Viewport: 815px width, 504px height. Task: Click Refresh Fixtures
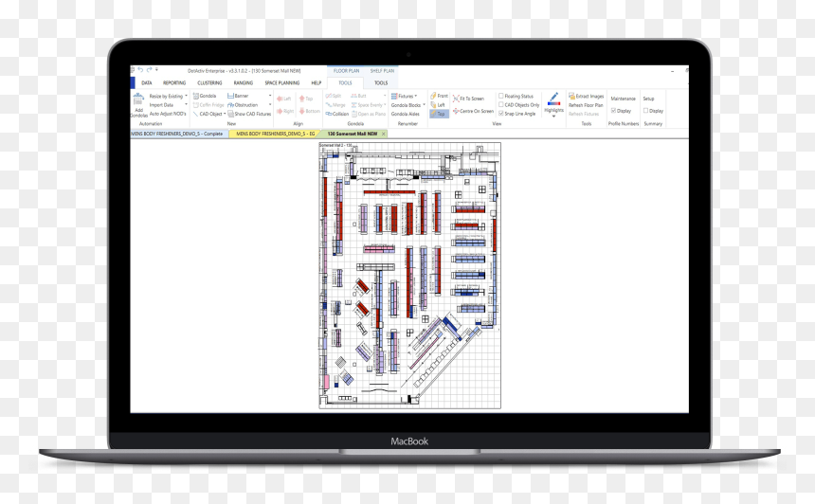[x=584, y=114]
